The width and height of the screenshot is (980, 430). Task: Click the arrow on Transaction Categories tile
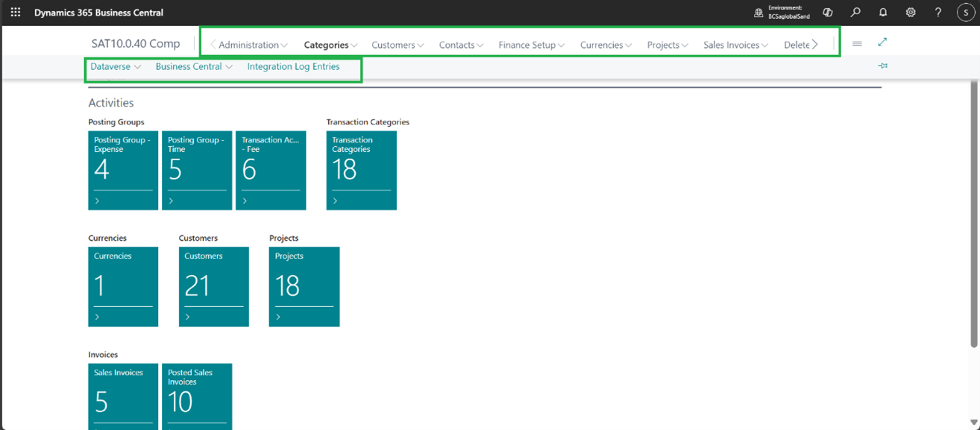pos(336,200)
